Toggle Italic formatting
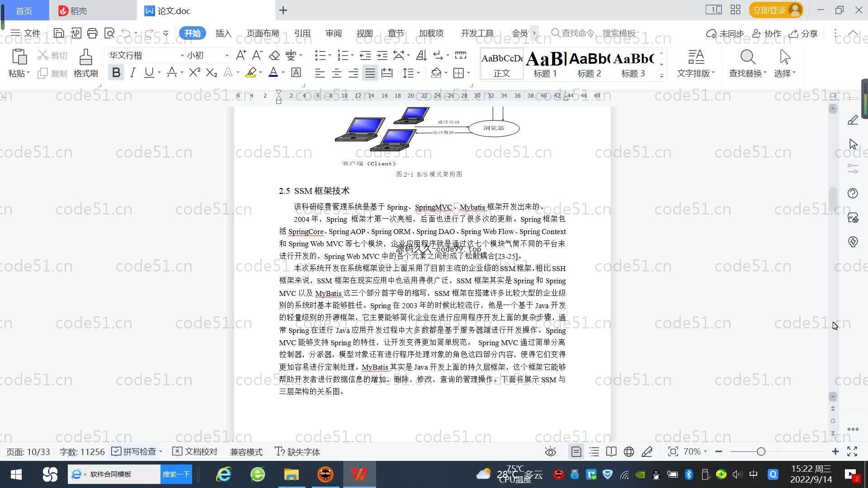Viewport: 868px width, 488px height. [132, 73]
